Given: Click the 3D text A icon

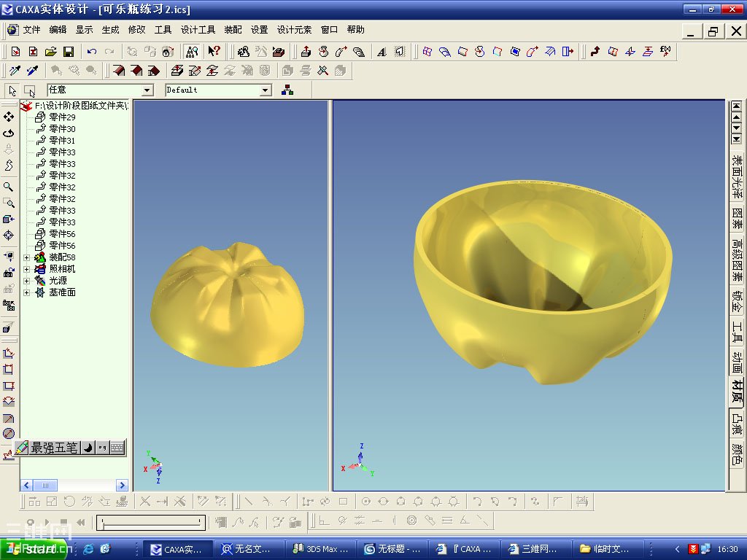Looking at the screenshot, I should (x=382, y=52).
